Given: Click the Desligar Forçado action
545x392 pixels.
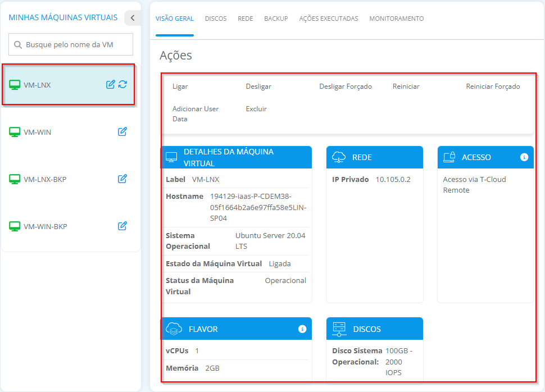Looking at the screenshot, I should pos(346,86).
